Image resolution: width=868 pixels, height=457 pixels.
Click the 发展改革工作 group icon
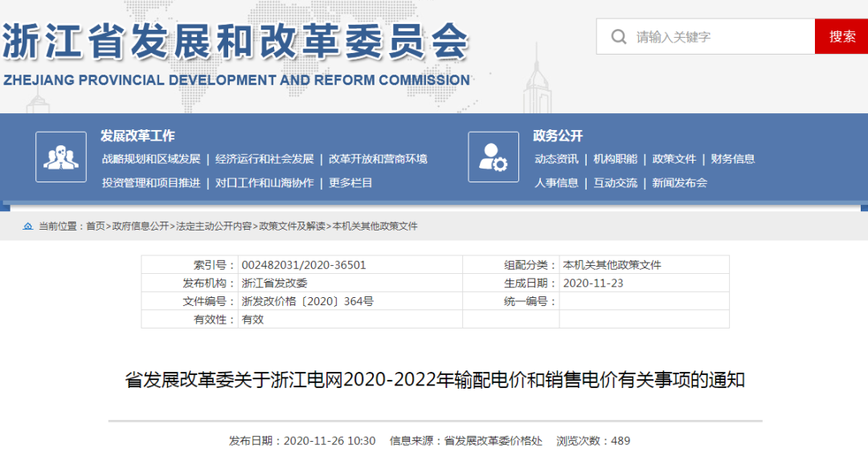click(61, 157)
